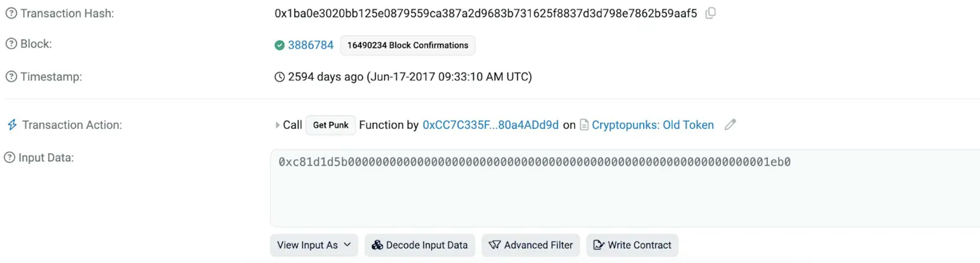Screen dimensions: 980x263
Task: Expand the Call action disclosure triangle
Action: point(277,125)
